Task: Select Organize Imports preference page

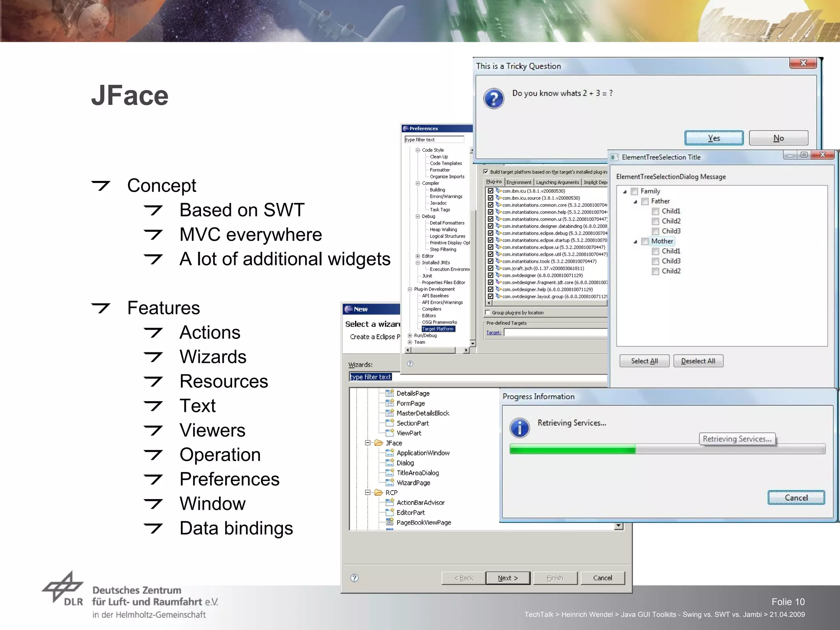Action: (x=447, y=176)
